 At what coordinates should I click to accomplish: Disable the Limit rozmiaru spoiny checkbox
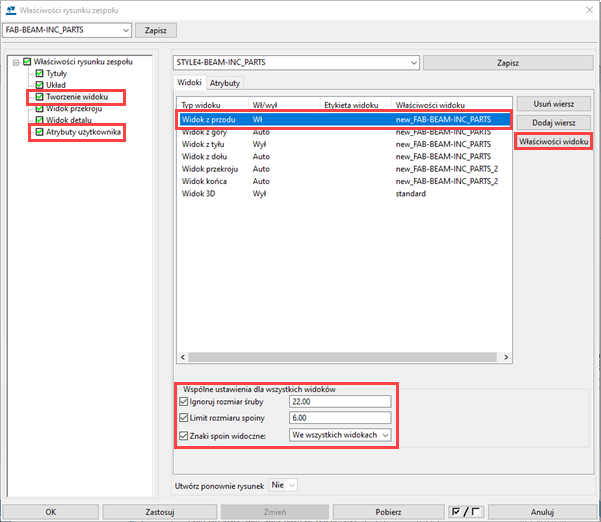[x=182, y=418]
